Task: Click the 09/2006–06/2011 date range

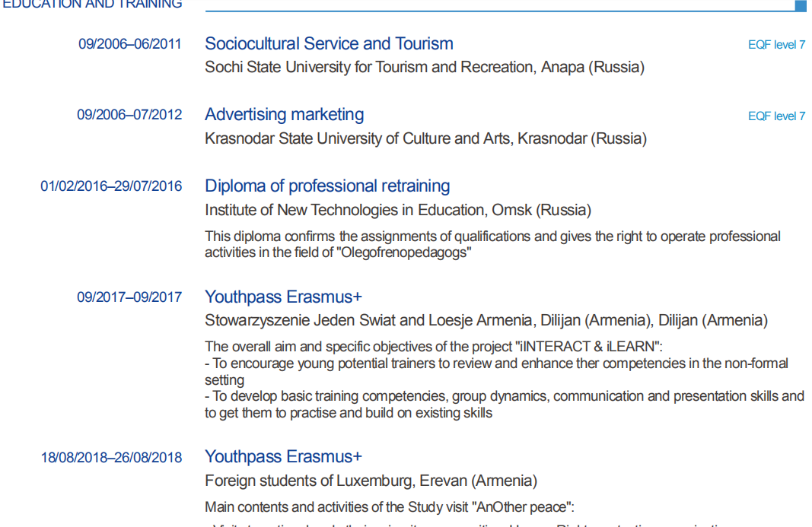Action: [x=130, y=44]
